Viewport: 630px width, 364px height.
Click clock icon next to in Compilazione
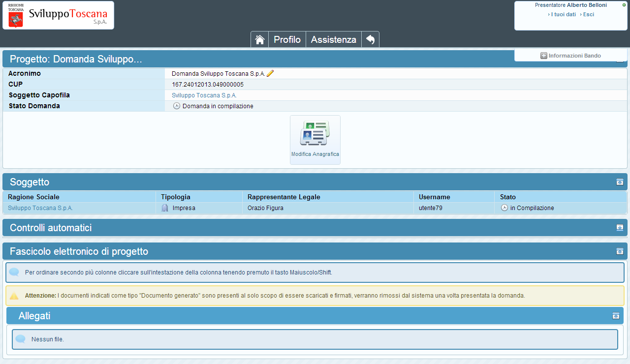[x=504, y=208]
